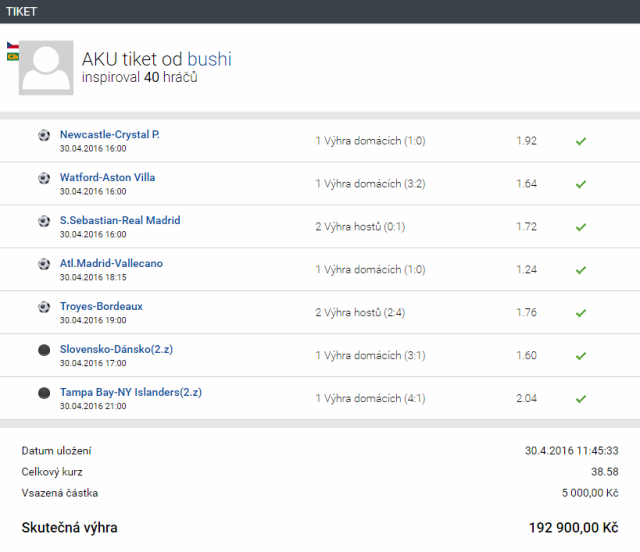The height and width of the screenshot is (552, 640).
Task: Click the hockey puck icon beside Tampa Bay-NY Islanders
Action: coord(43,393)
